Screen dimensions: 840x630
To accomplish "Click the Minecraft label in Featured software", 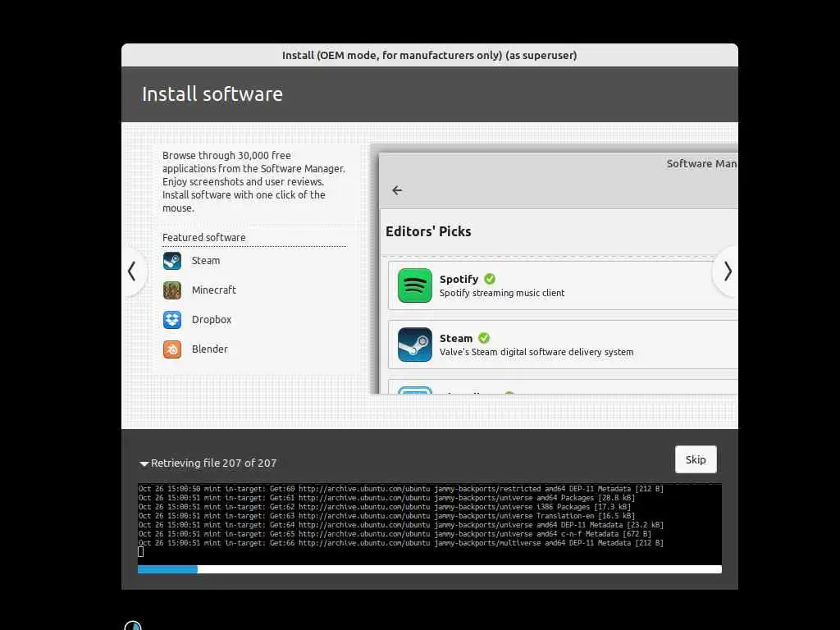I will point(214,290).
